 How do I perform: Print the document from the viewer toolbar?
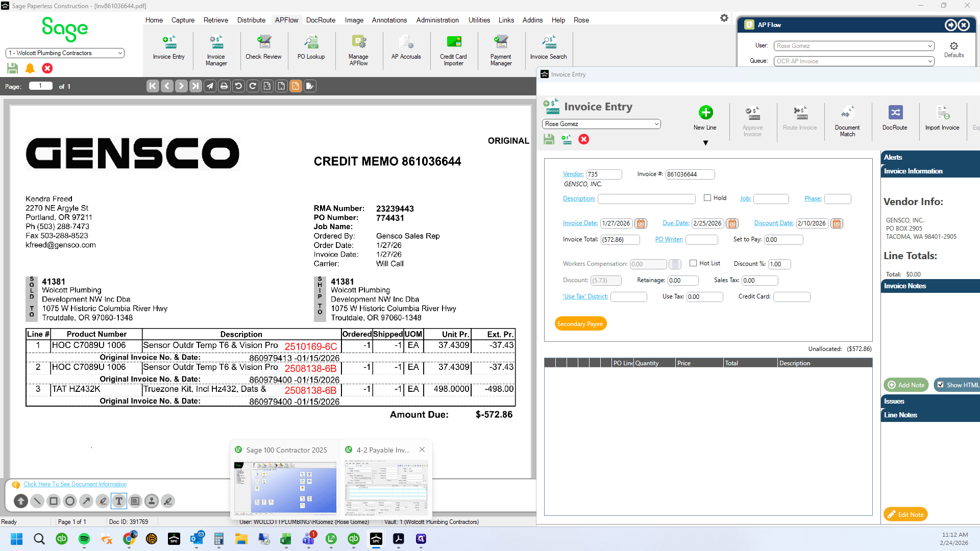(x=224, y=86)
